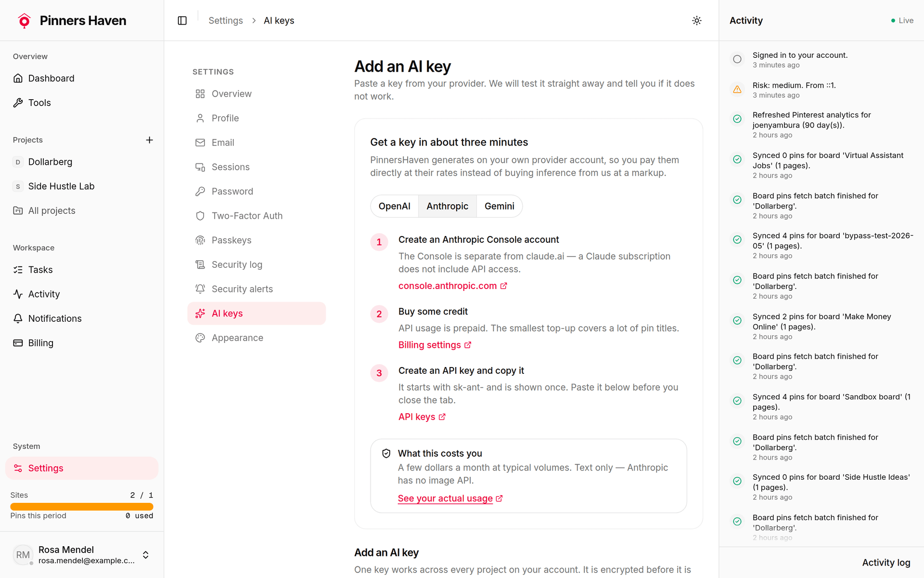This screenshot has width=924, height=578.
Task: Click See your actual usage link
Action: [450, 499]
